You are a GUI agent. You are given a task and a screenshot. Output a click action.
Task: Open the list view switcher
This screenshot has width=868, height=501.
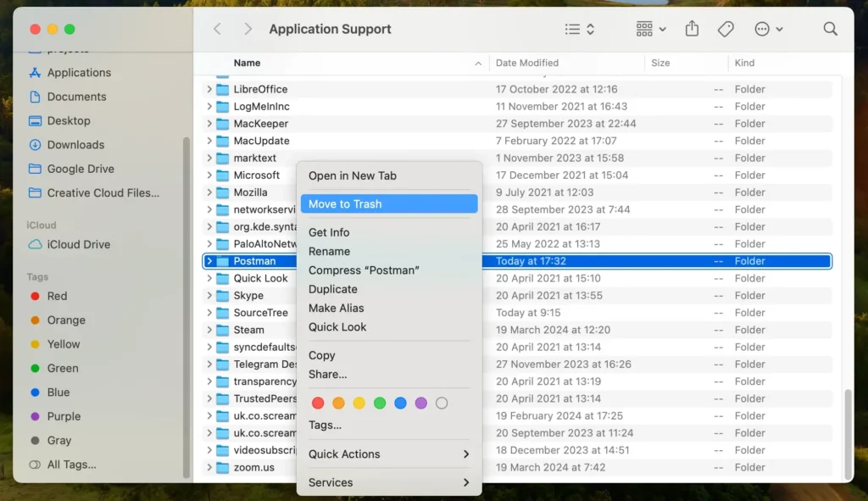click(x=580, y=29)
